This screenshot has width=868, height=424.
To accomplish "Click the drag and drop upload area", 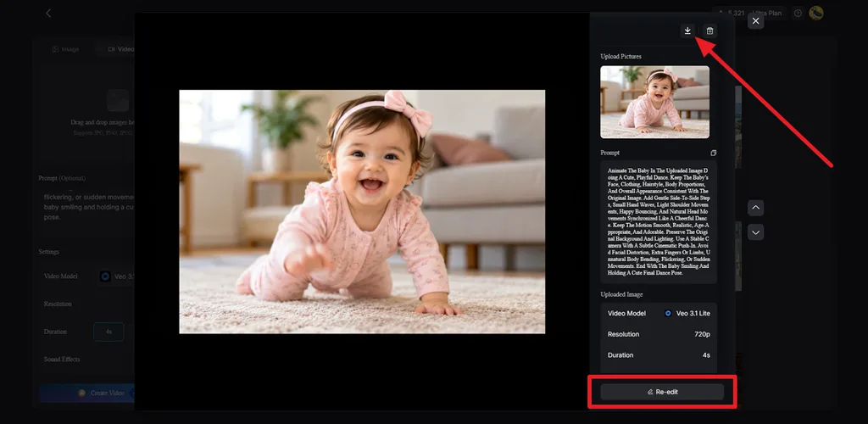I will [x=87, y=113].
